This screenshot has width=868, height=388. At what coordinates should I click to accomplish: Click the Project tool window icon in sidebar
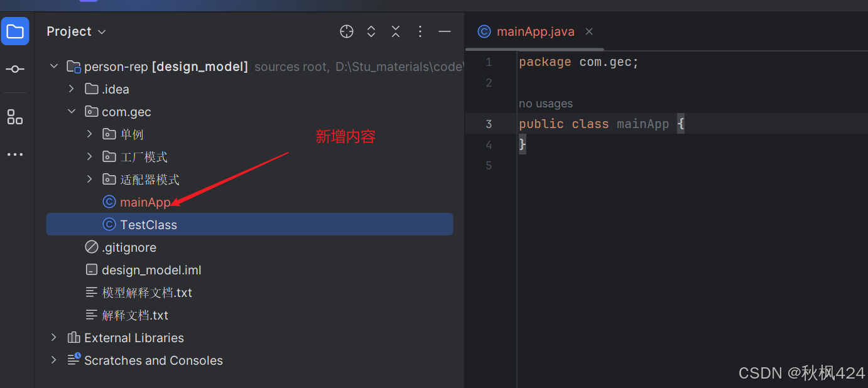15,31
